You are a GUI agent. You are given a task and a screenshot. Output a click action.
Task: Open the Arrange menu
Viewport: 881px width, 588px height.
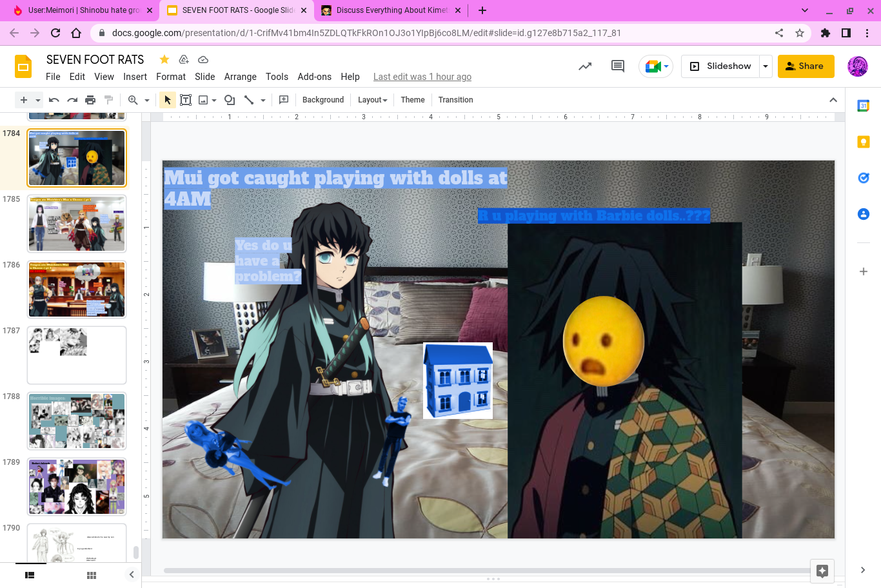point(241,77)
